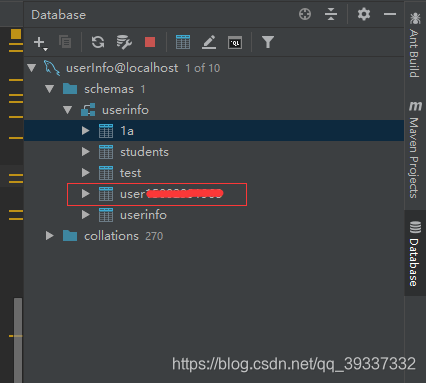Click the Edit Source pencil icon
The width and height of the screenshot is (426, 383).
tap(209, 42)
